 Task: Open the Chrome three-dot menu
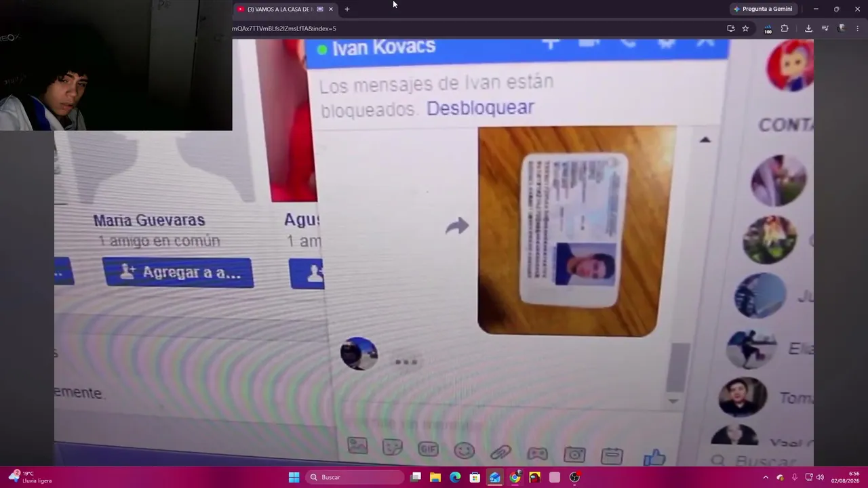858,28
